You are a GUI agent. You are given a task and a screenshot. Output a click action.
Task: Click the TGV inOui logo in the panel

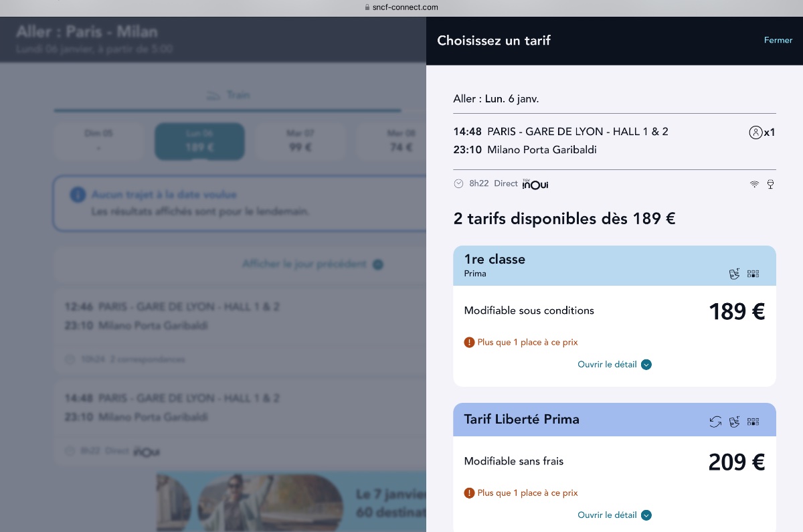[535, 184]
